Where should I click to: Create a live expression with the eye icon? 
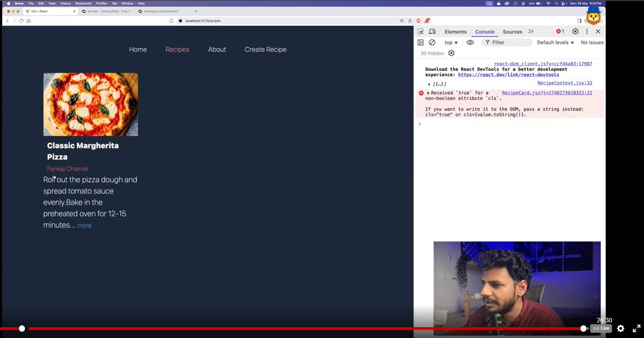tap(470, 42)
